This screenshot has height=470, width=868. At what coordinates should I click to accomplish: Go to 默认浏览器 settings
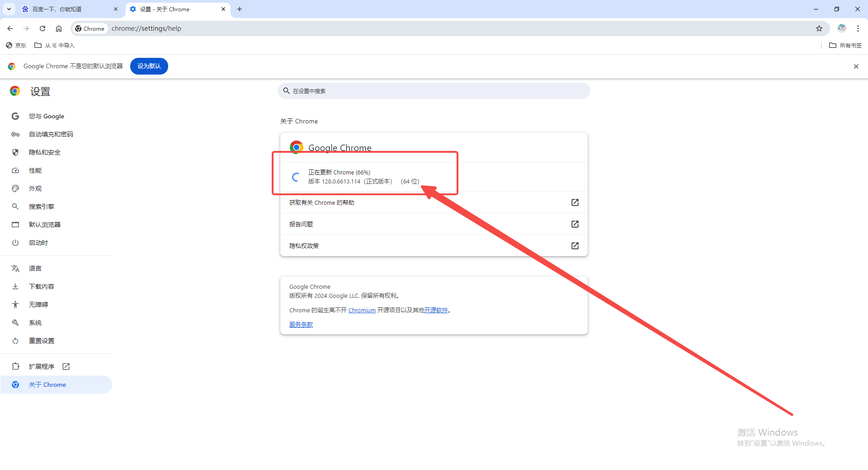click(x=57, y=225)
